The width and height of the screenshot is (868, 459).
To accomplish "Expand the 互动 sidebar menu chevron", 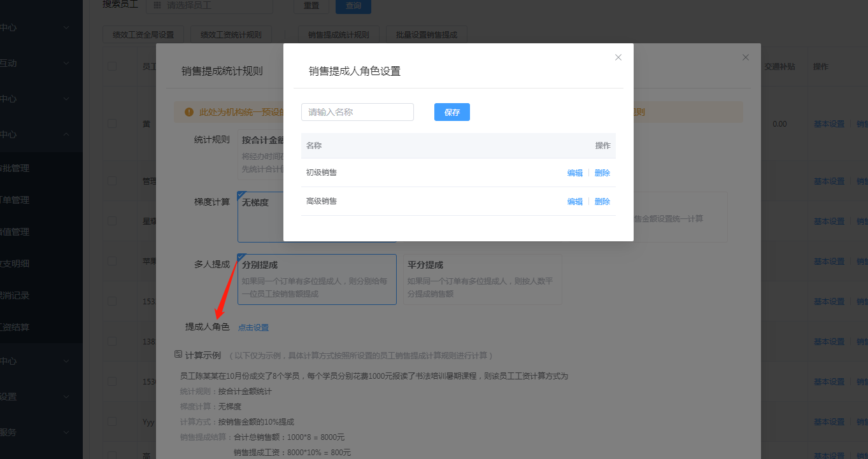I will click(67, 64).
